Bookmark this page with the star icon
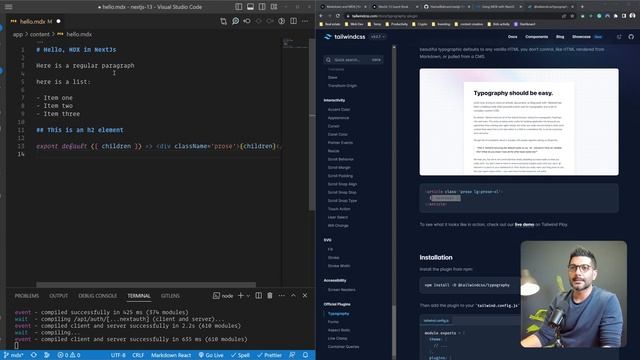This screenshot has height=360, width=640. (x=572, y=16)
